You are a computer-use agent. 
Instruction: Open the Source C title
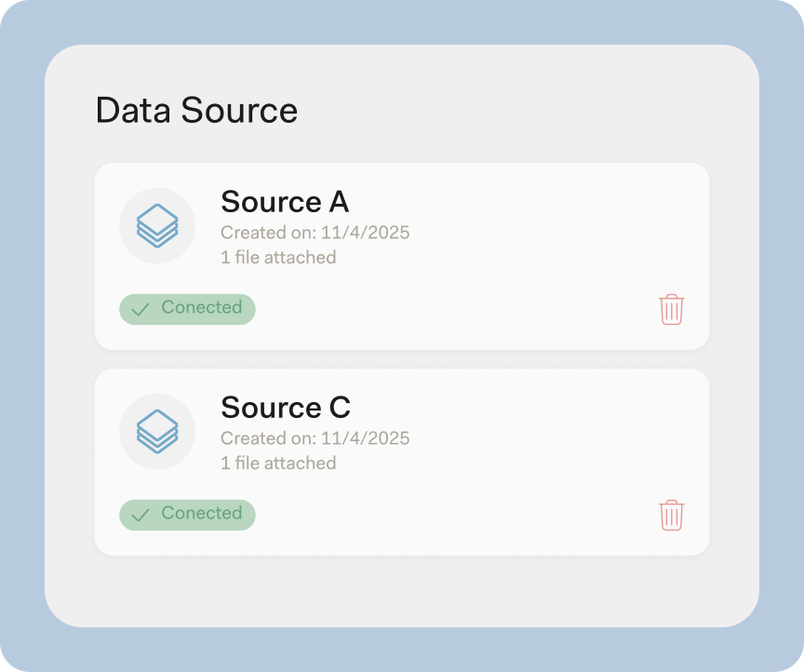pyautogui.click(x=286, y=407)
